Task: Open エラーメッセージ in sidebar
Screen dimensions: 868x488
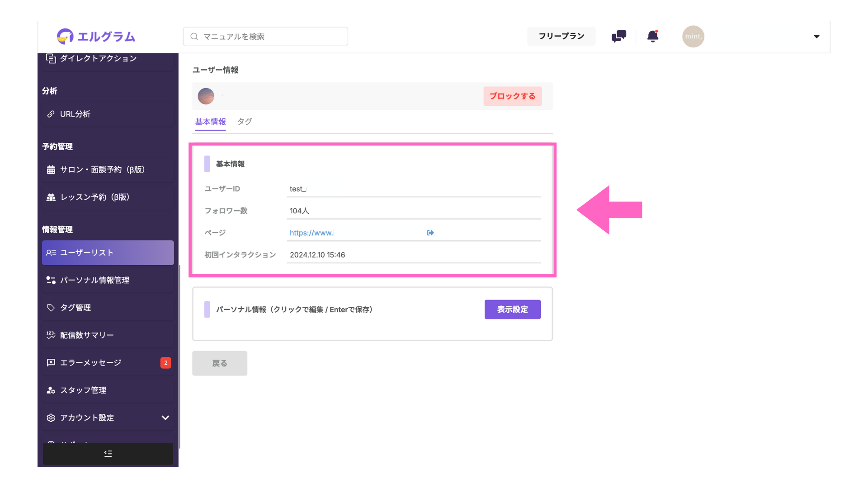Action: (x=108, y=363)
